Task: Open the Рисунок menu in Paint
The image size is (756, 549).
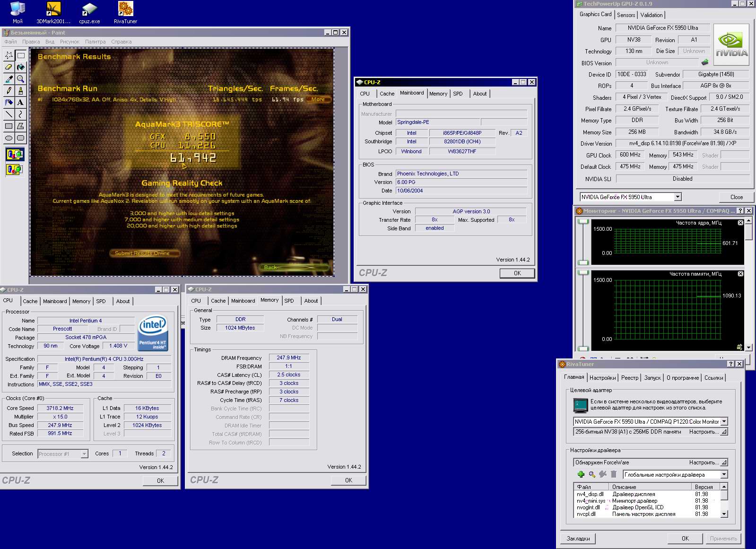Action: (x=70, y=42)
